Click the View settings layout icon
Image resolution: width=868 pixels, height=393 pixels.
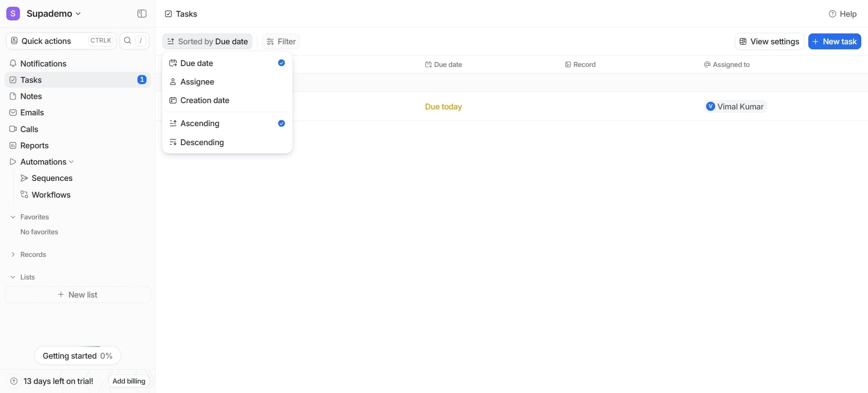[x=743, y=41]
